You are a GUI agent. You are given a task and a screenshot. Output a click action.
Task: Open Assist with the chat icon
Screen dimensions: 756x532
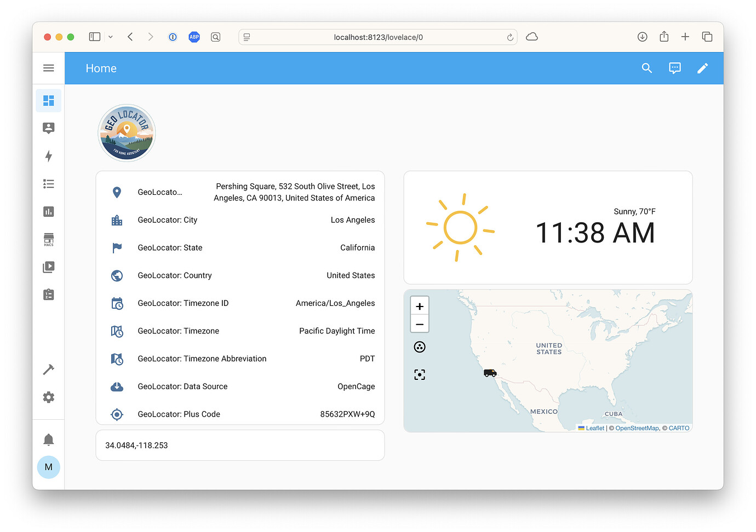pos(674,68)
